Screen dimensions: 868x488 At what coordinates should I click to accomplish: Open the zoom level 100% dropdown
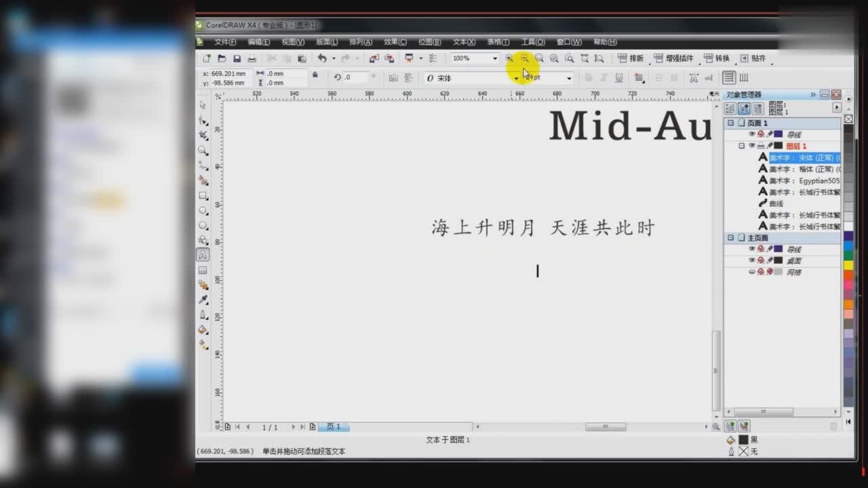[495, 59]
